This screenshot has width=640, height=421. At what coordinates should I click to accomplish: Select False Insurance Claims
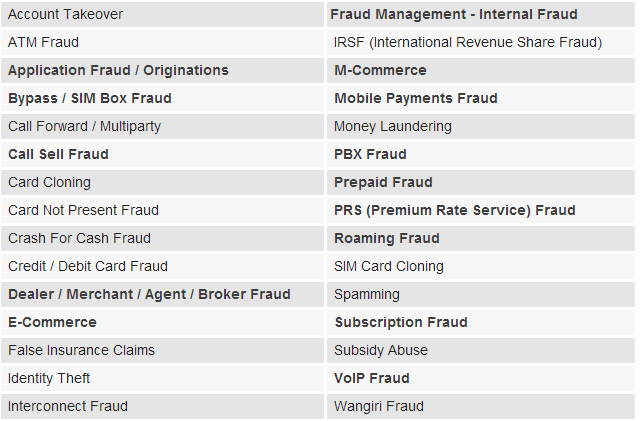pyautogui.click(x=81, y=351)
